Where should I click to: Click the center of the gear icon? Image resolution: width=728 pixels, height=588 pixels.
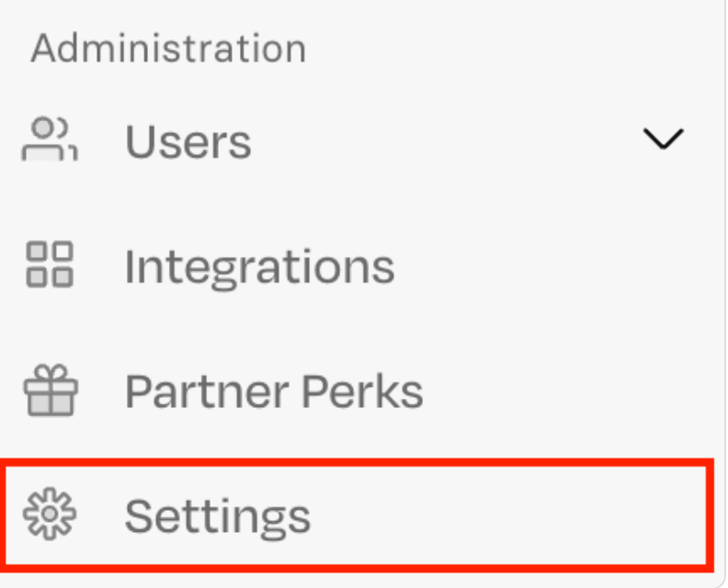pos(50,514)
